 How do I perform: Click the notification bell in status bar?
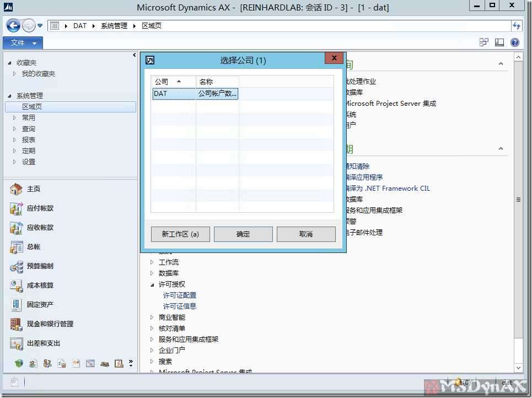tap(458, 381)
